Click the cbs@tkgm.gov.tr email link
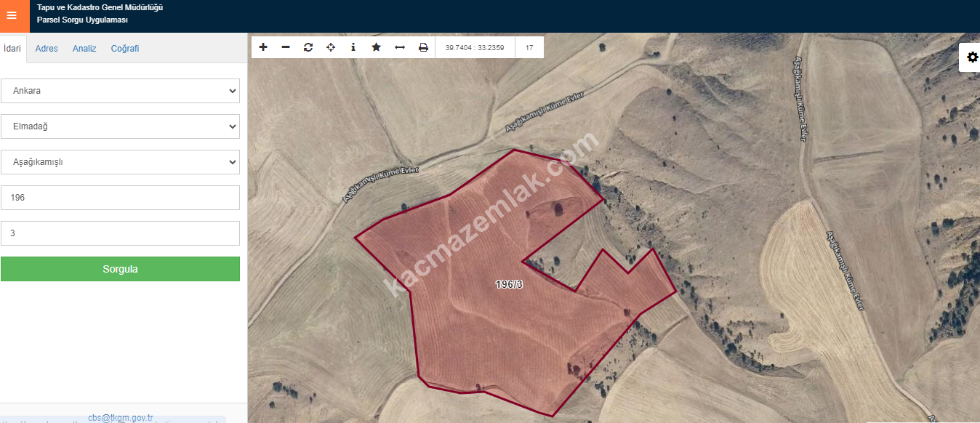Viewport: 980px width, 423px height. coord(121,417)
